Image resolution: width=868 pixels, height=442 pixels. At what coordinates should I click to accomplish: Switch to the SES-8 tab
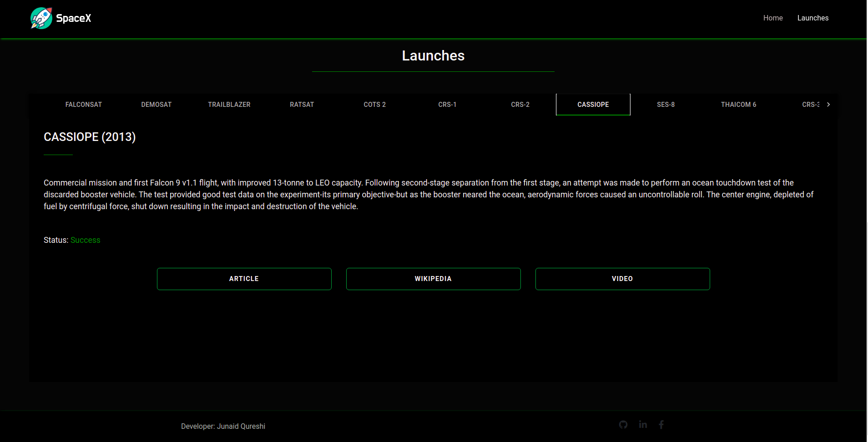pyautogui.click(x=666, y=105)
